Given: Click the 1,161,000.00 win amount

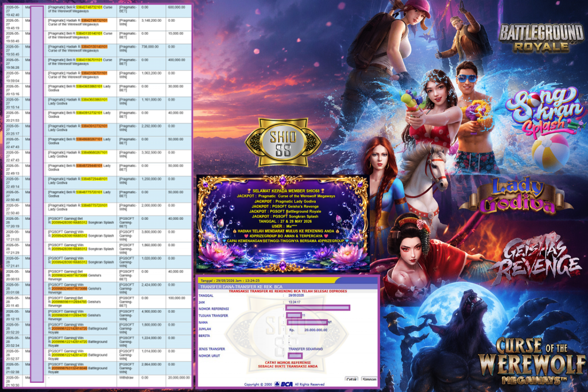Looking at the screenshot, I should (151, 100).
